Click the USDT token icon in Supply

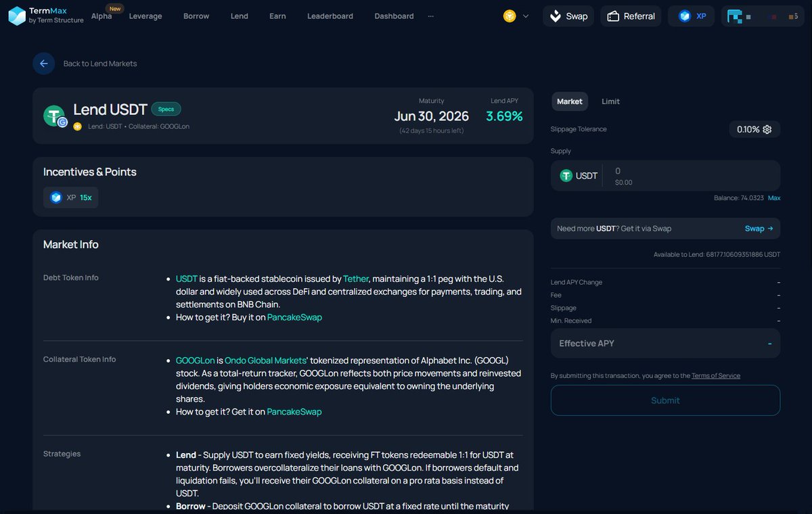click(566, 176)
